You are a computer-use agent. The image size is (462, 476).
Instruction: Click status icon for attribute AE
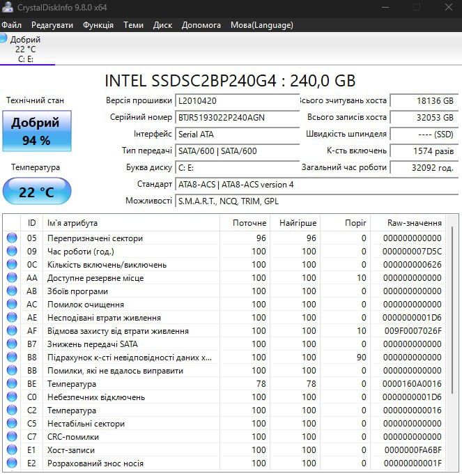pyautogui.click(x=12, y=318)
